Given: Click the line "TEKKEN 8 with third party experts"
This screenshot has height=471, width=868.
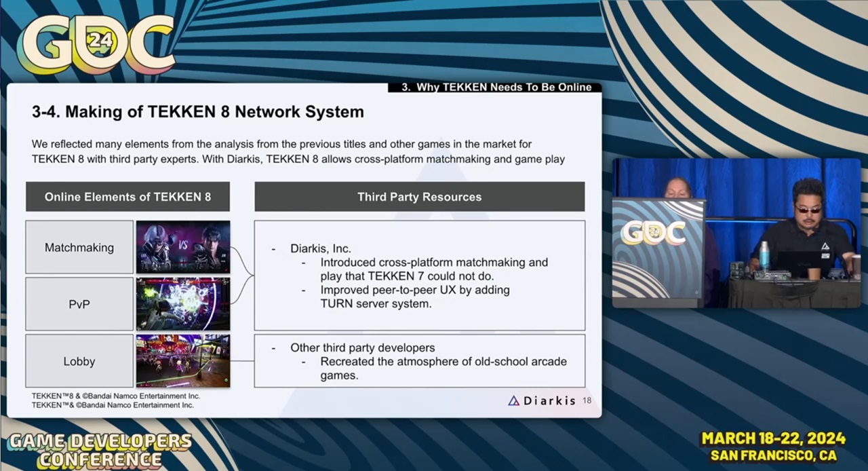Looking at the screenshot, I should (298, 159).
